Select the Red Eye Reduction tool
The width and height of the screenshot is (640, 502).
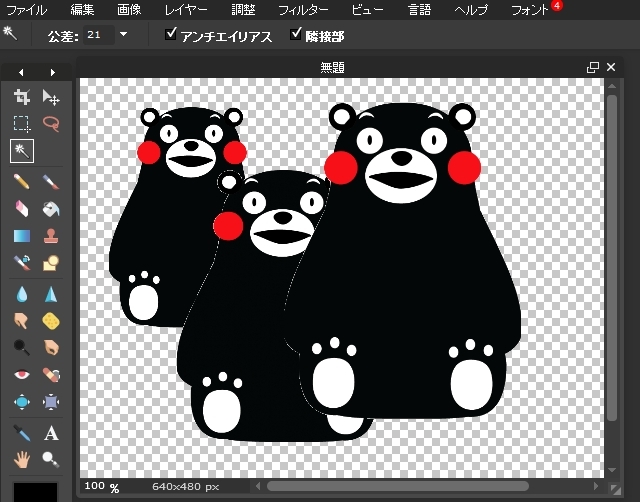click(22, 374)
